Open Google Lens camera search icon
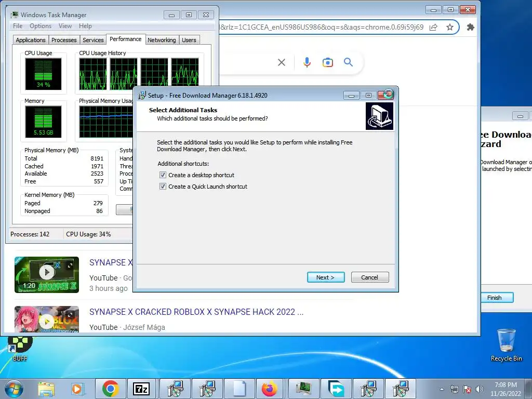Image resolution: width=532 pixels, height=399 pixels. (327, 62)
